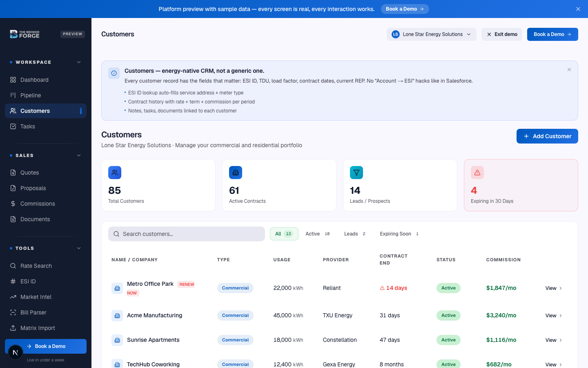Click the 45,000 kWh usage value
The width and height of the screenshot is (588, 368).
[x=288, y=315]
